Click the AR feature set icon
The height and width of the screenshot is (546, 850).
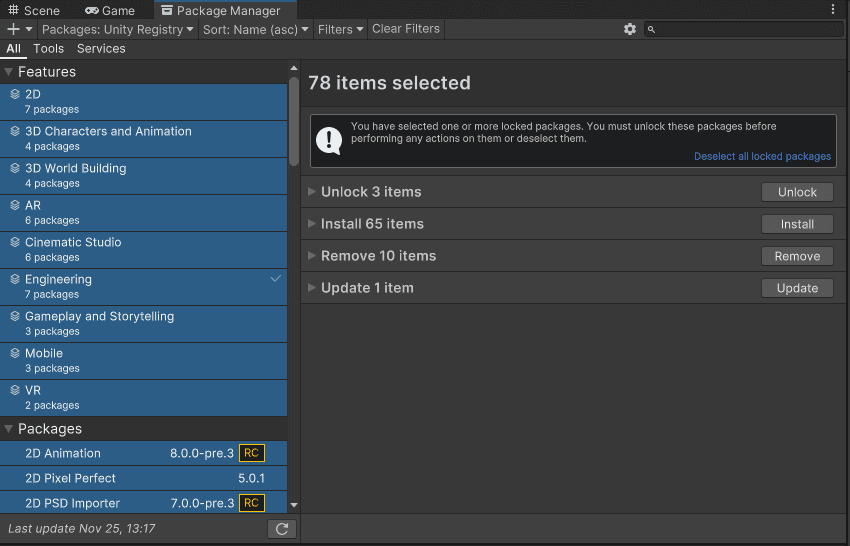[15, 205]
